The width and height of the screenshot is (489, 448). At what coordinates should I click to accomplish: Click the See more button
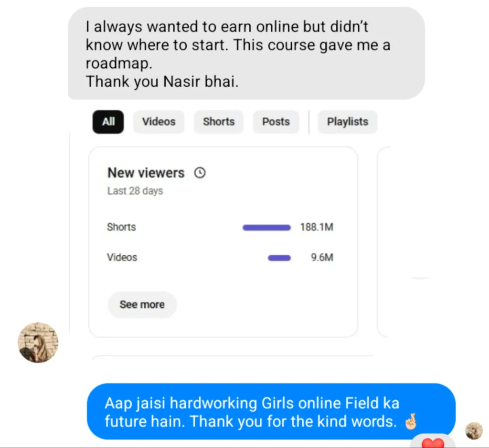click(142, 304)
